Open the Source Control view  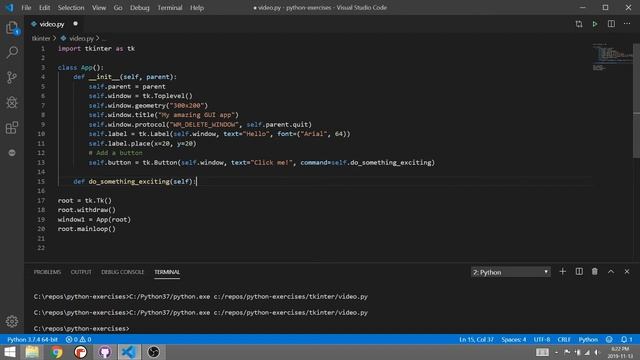tap(12, 77)
